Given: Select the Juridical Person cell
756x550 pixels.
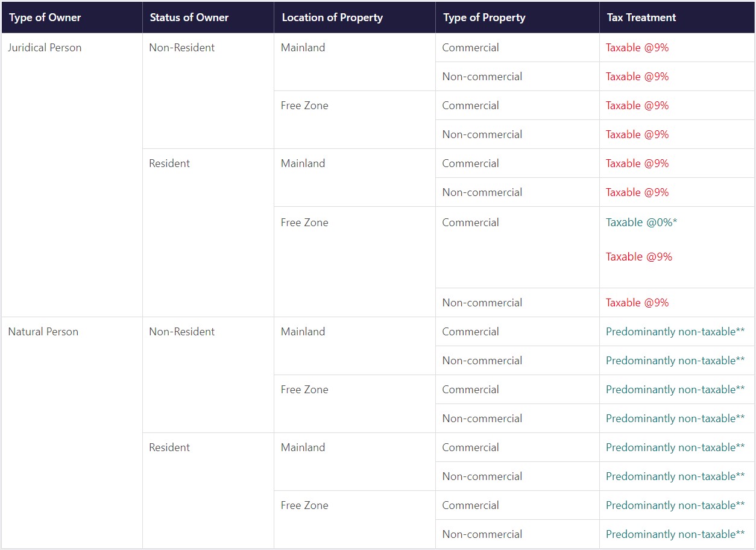Looking at the screenshot, I should tap(45, 48).
